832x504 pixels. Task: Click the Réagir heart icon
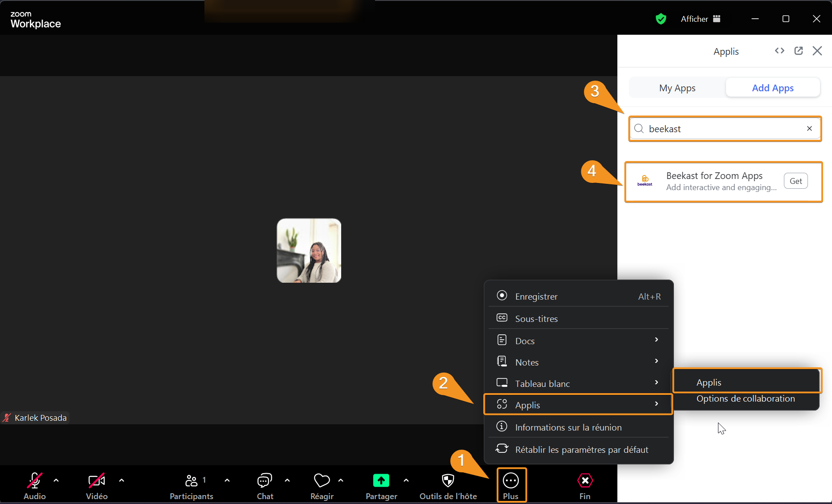pos(322,480)
